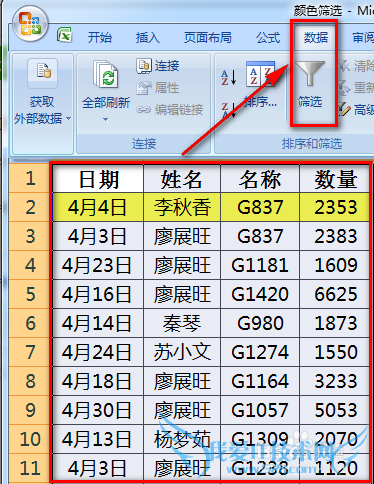
Task: Click the 全部刷新 refresh icon
Action: coord(106,75)
